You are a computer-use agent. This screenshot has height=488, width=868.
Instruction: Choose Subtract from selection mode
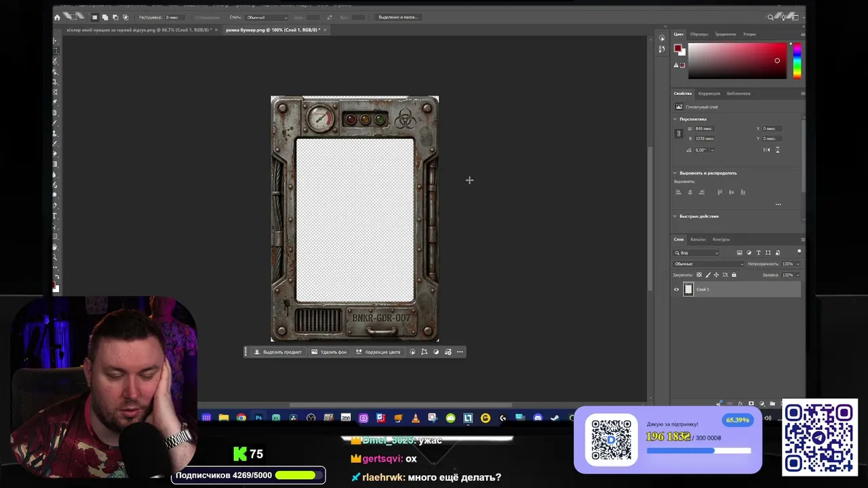(115, 17)
